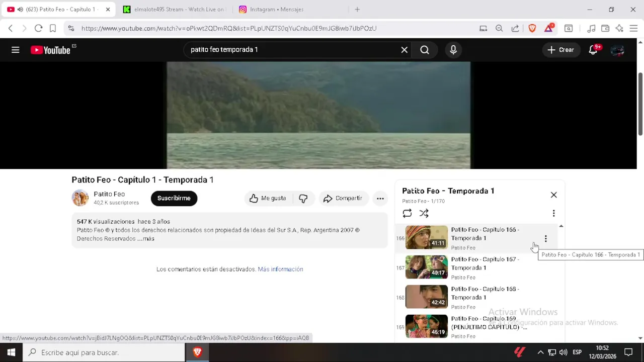Go forward with the browser arrow
Screen dimensions: 644x362
(24, 28)
